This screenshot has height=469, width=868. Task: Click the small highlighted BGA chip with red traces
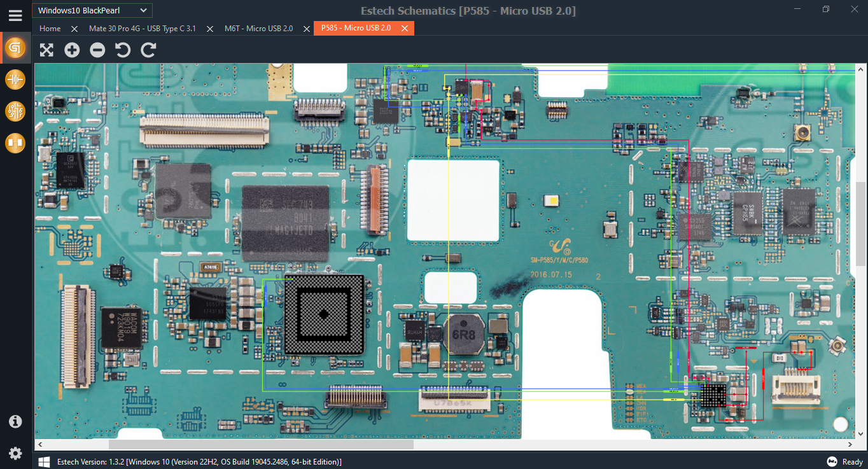click(x=713, y=395)
